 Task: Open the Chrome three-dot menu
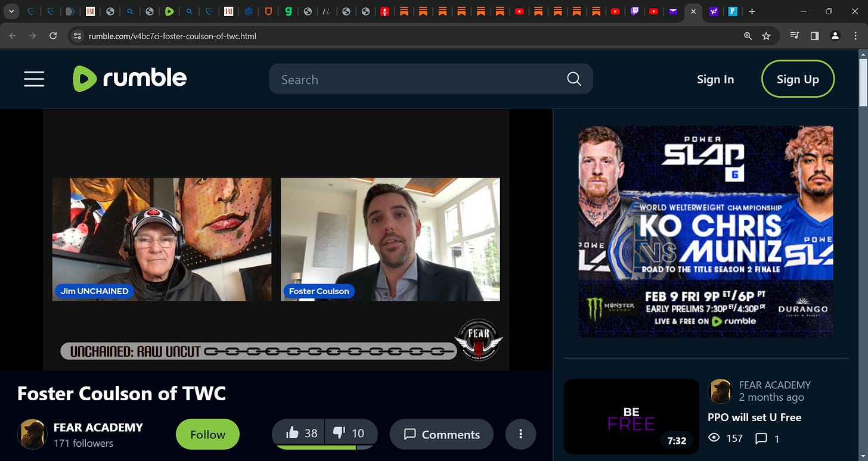click(x=855, y=36)
